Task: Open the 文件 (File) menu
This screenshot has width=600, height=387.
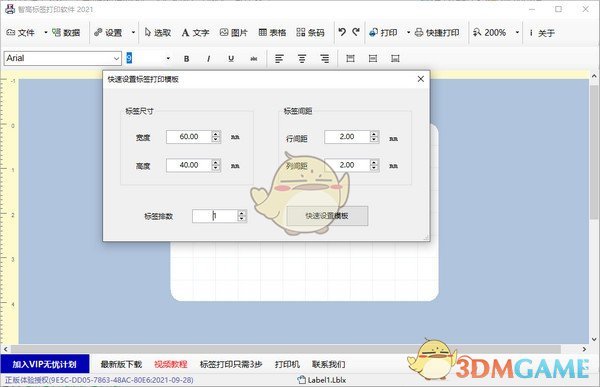Action: pos(21,33)
